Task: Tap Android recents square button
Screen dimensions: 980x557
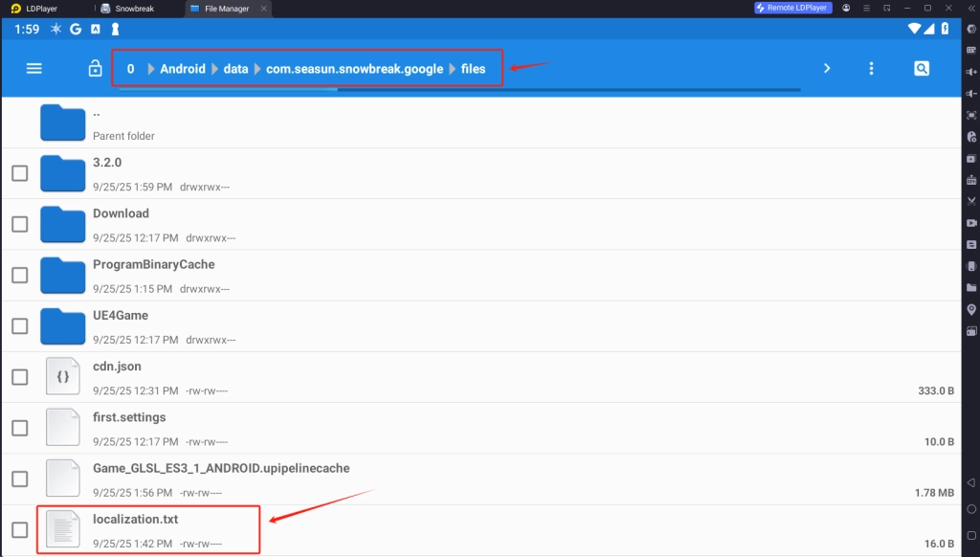Action: tap(970, 536)
